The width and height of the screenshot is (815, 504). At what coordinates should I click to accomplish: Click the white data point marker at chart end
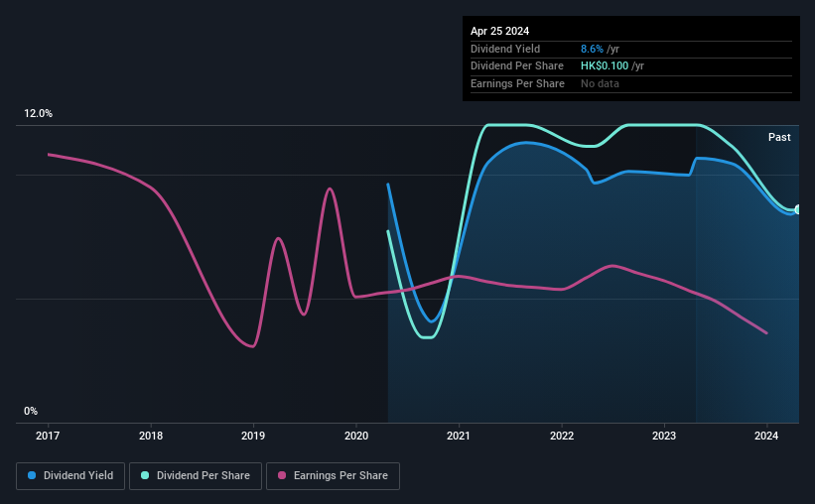tap(797, 209)
